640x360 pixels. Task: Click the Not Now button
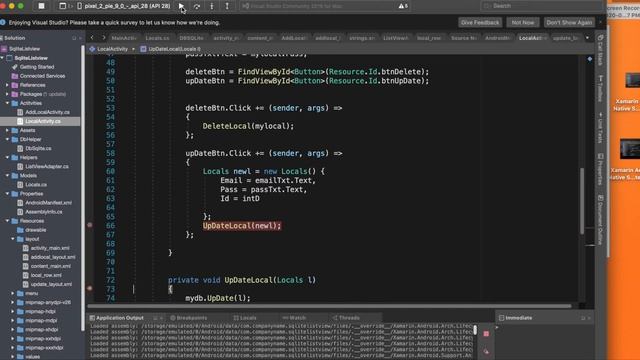pos(523,22)
